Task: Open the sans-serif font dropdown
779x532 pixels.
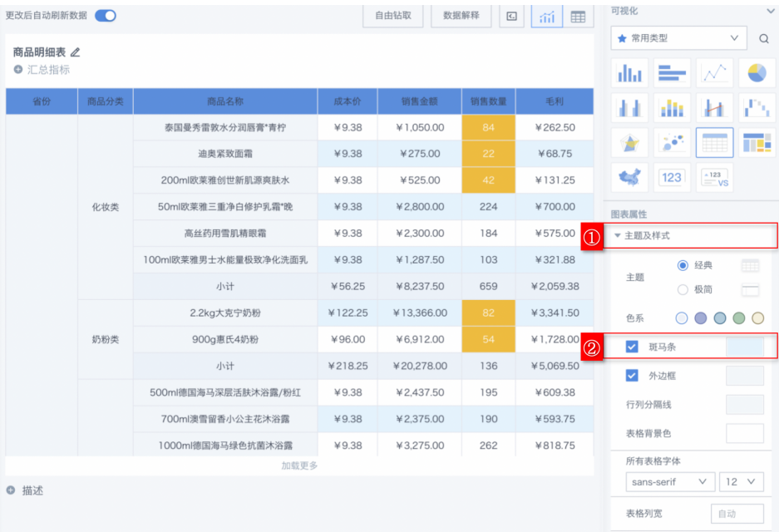Action: coord(669,482)
